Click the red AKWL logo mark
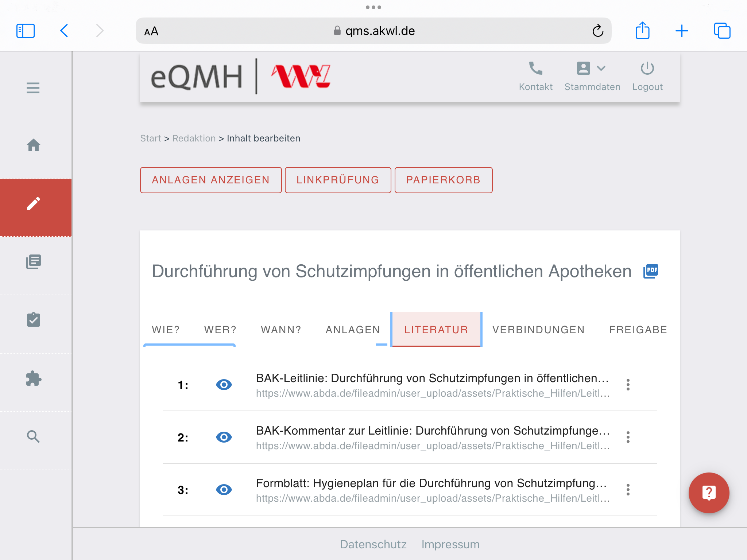This screenshot has height=560, width=747. (301, 76)
